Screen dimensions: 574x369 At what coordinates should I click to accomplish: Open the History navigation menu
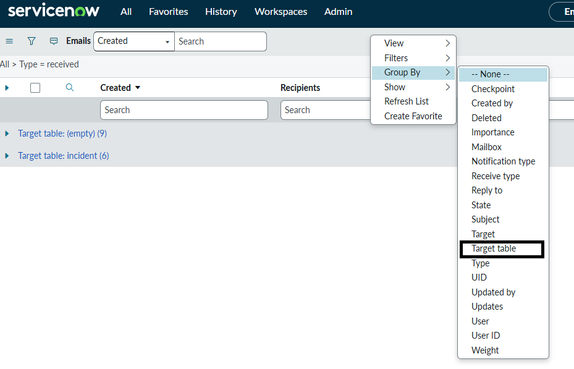(x=221, y=12)
